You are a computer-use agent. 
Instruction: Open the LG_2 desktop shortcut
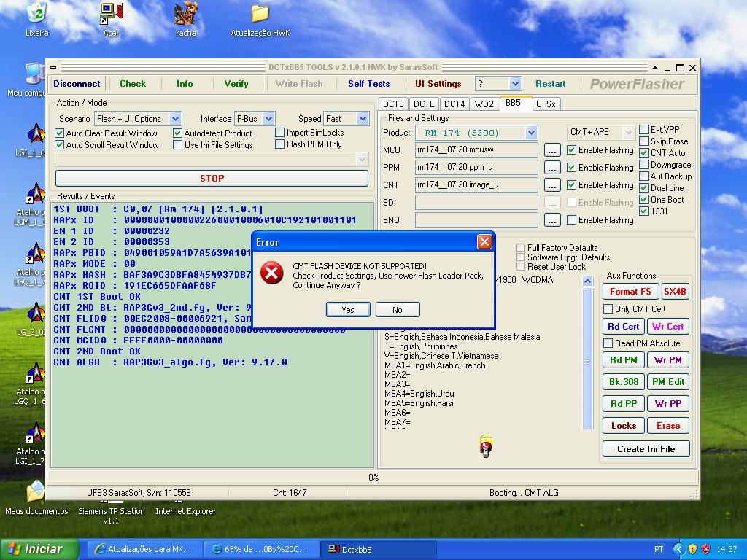coord(36,314)
